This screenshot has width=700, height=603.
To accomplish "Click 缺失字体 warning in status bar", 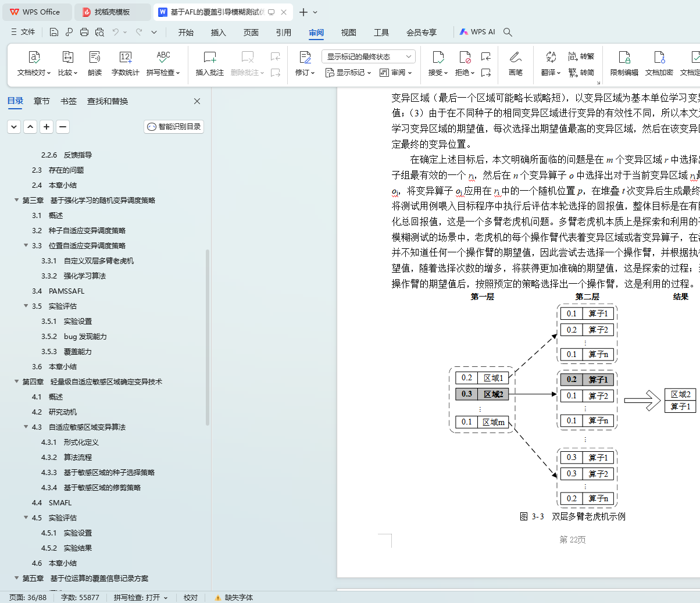I will (234, 597).
